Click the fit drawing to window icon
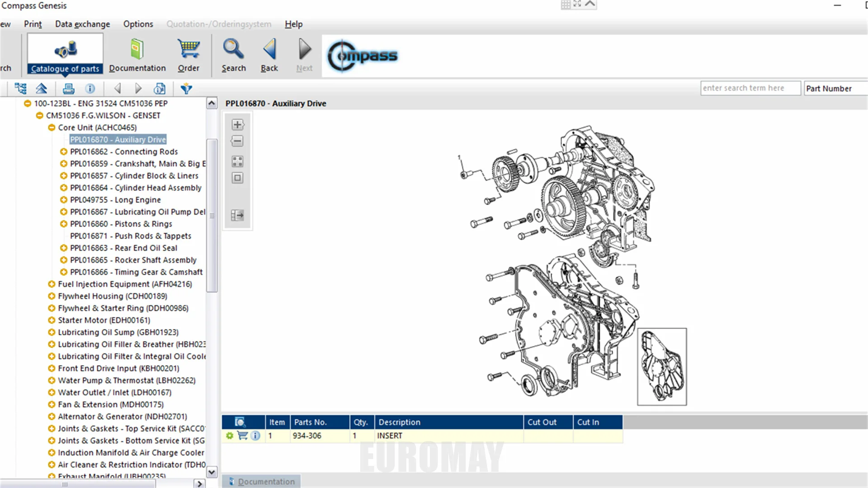The height and width of the screenshot is (488, 868). [x=237, y=178]
